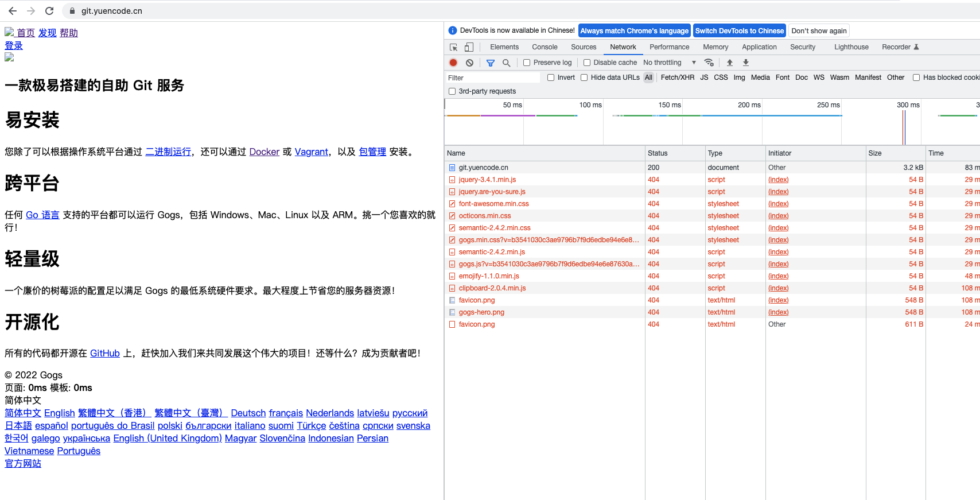Click the DevTools info icon
The image size is (980, 500).
[x=453, y=30]
